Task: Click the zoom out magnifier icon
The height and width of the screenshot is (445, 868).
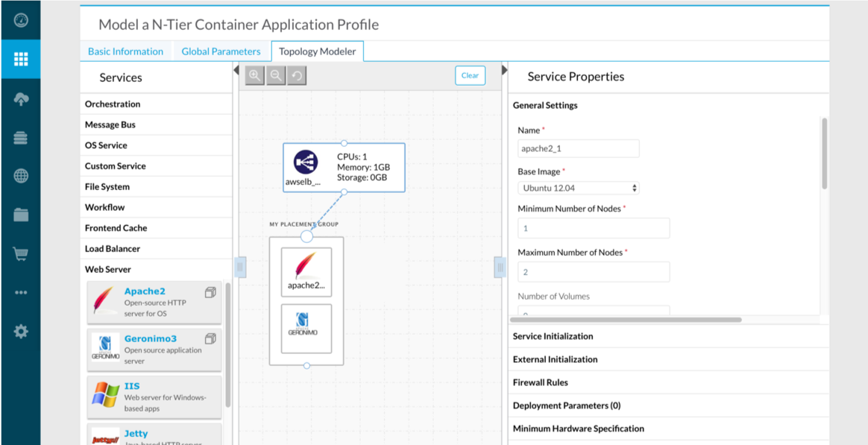Action: point(276,76)
